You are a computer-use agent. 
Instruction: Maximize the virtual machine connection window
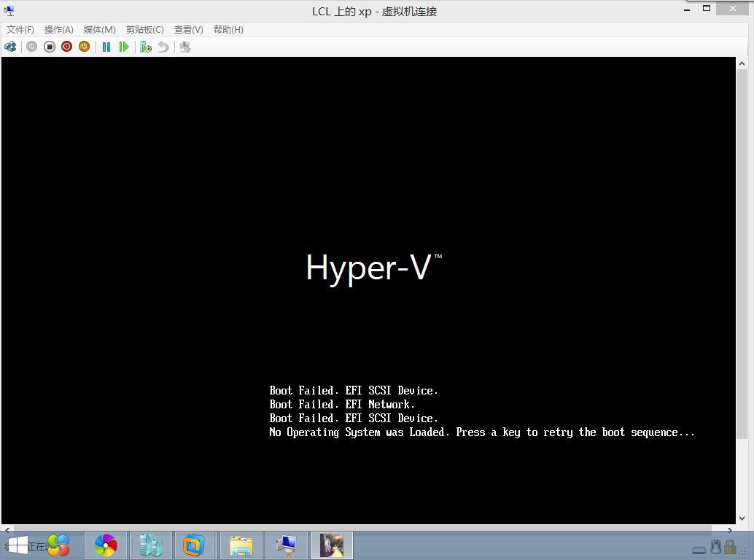point(707,8)
